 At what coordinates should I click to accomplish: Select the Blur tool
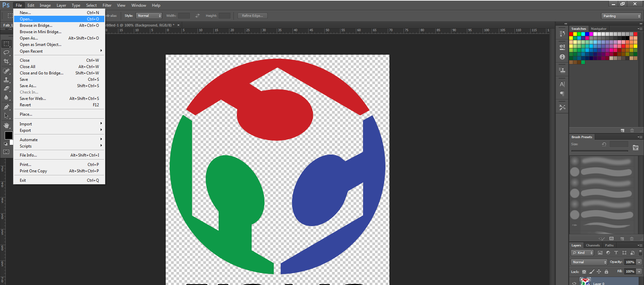tap(6, 97)
